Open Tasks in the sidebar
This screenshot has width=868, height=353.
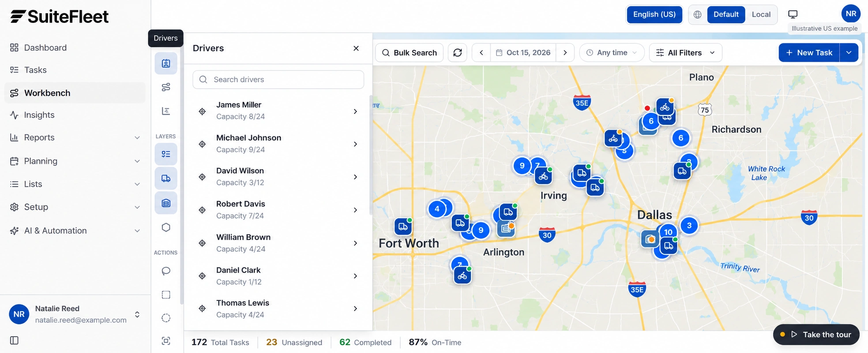click(75, 70)
